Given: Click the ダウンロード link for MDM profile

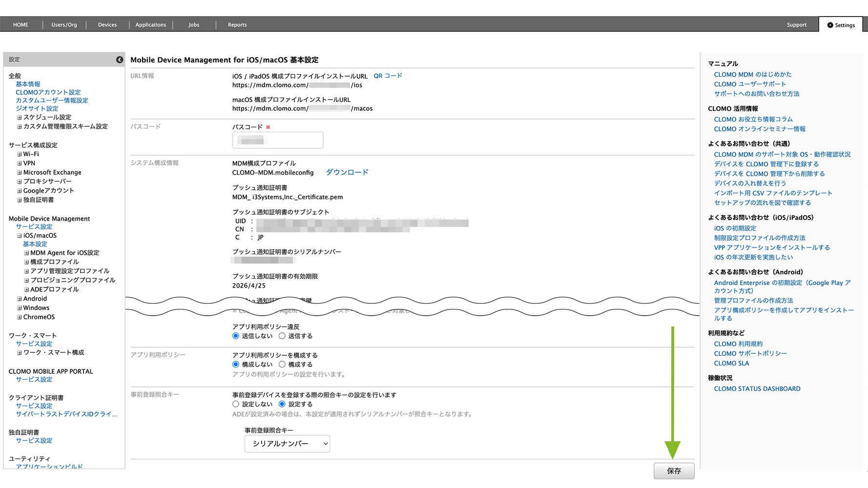Looking at the screenshot, I should (x=347, y=172).
